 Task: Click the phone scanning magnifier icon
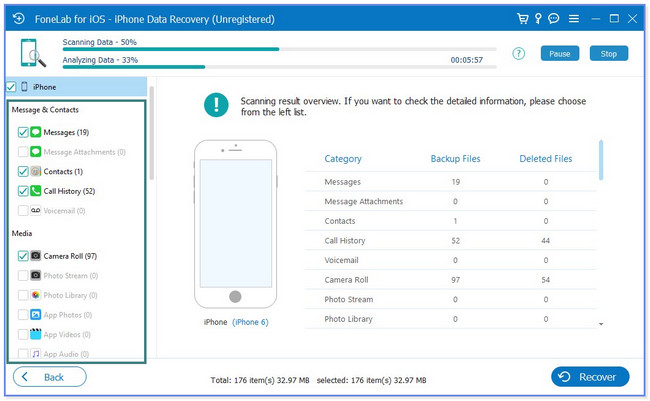[33, 53]
